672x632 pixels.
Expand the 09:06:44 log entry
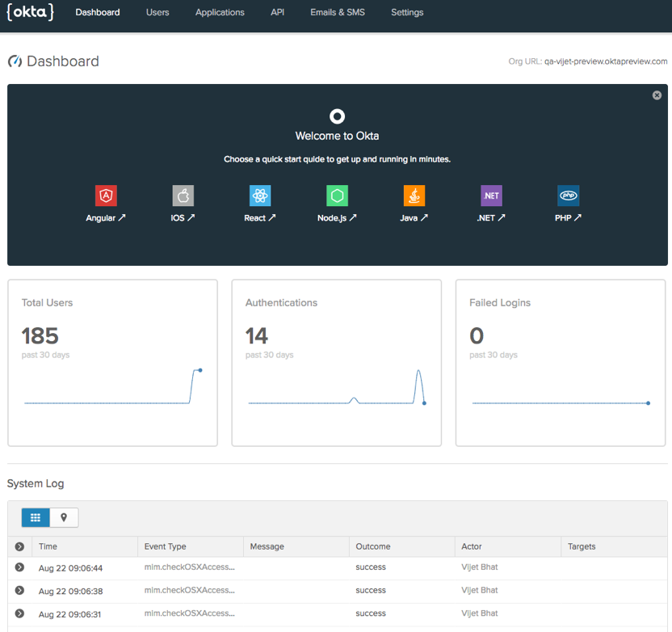(19, 567)
